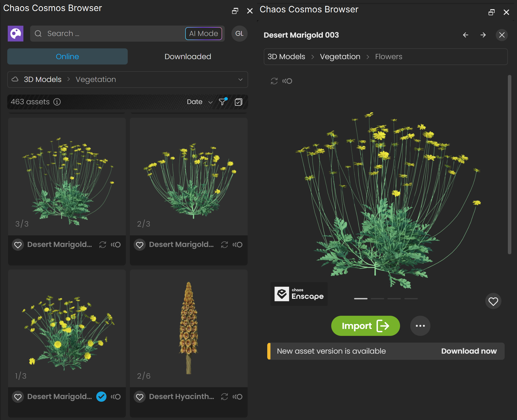Open the 2/3 Desert Marigold asset name

click(181, 245)
